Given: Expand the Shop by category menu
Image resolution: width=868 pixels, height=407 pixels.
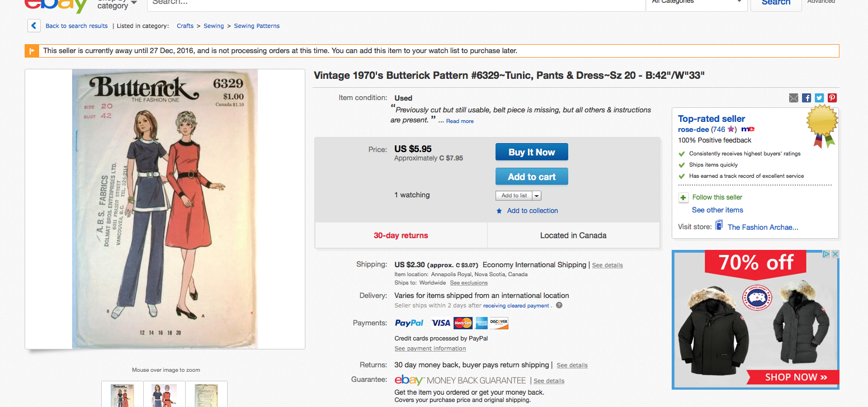Looking at the screenshot, I should click(117, 4).
